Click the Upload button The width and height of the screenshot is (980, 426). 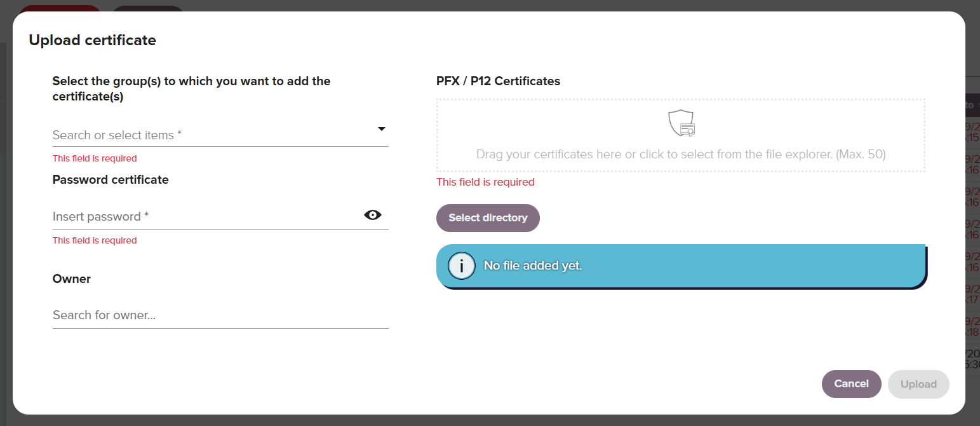click(x=918, y=384)
